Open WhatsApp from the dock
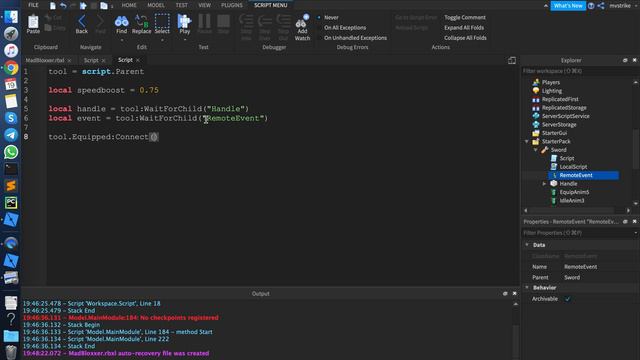 click(x=11, y=152)
